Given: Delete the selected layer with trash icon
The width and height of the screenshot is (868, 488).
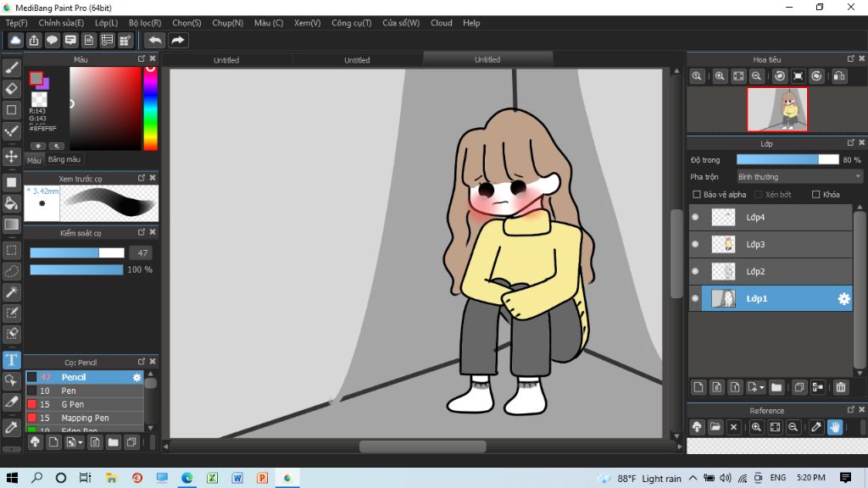Looking at the screenshot, I should point(840,387).
